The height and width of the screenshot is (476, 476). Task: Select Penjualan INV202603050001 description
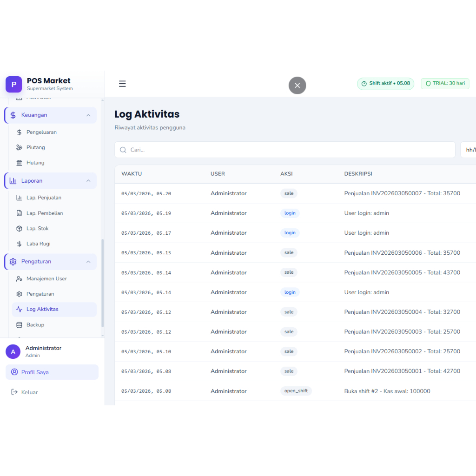pos(402,371)
